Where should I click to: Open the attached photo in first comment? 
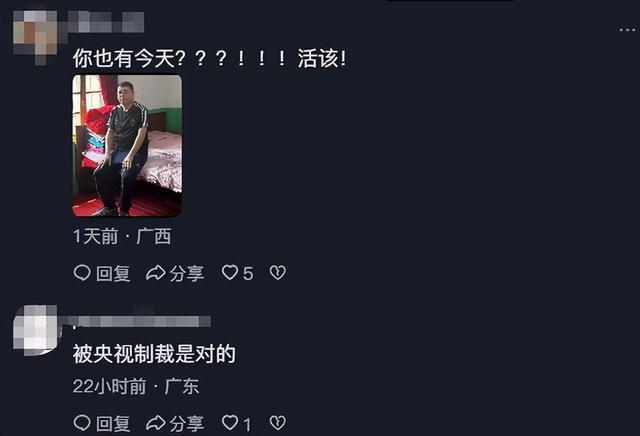[x=127, y=145]
